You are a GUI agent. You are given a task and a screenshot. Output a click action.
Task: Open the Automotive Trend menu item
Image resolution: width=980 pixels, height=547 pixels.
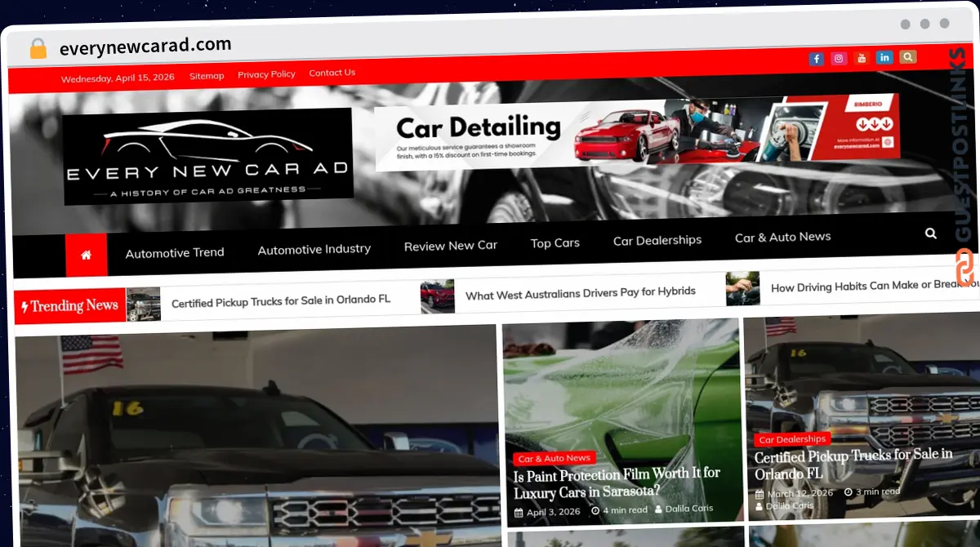pyautogui.click(x=175, y=252)
